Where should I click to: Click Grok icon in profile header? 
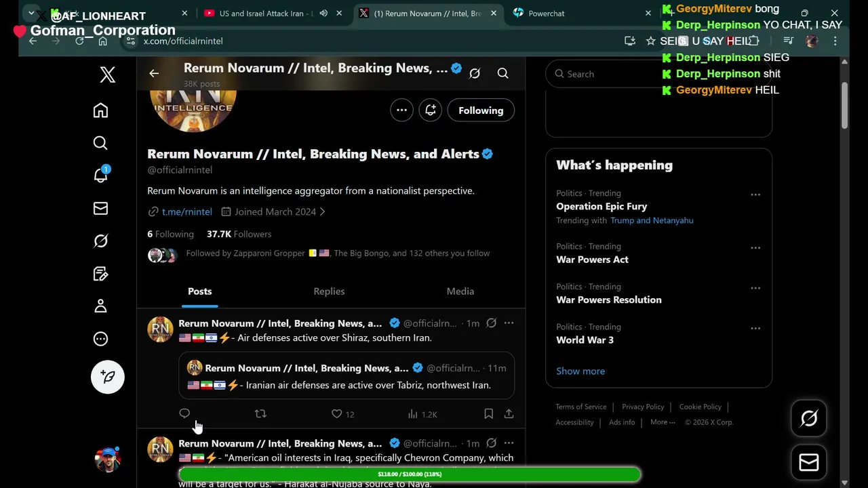[x=475, y=73]
